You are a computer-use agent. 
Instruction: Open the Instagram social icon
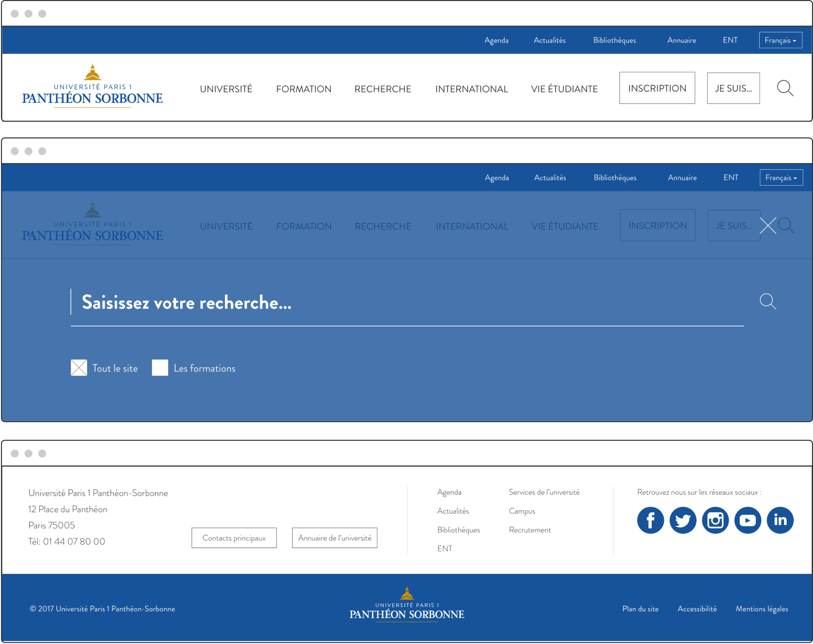pos(715,520)
